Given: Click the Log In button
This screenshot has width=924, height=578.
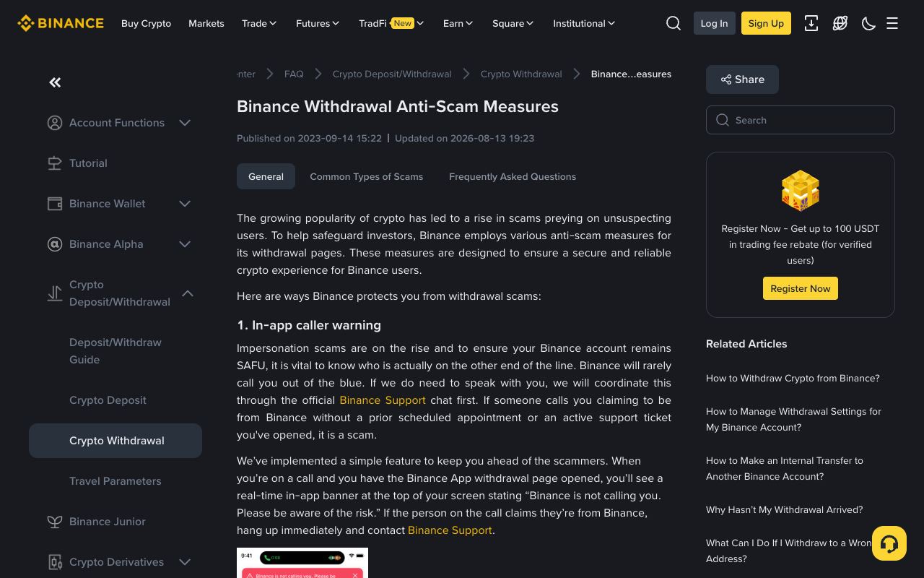Looking at the screenshot, I should 714,23.
